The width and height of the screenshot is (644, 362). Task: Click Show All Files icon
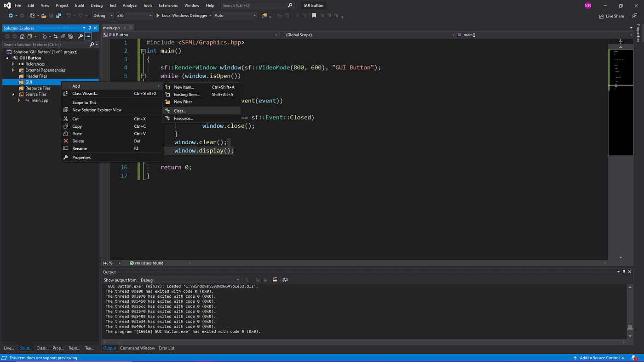(x=70, y=36)
